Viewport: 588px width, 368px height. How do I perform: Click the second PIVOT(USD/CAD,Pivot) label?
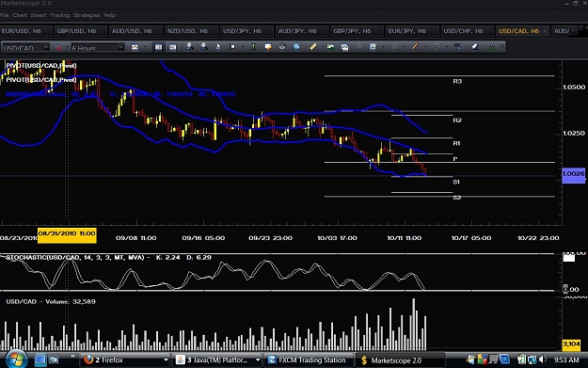point(41,80)
